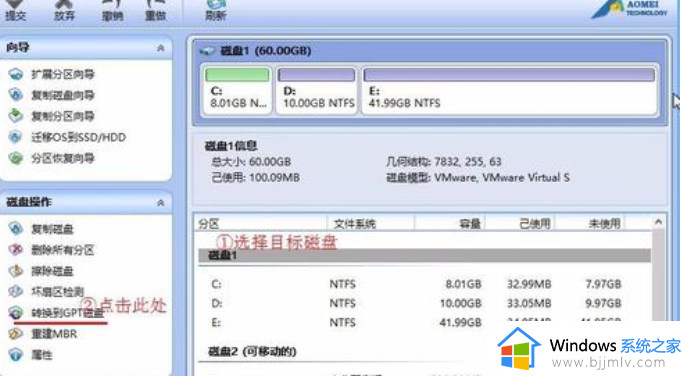686x376 pixels.
Task: Click the 9.97GB unused cell
Action: click(603, 303)
